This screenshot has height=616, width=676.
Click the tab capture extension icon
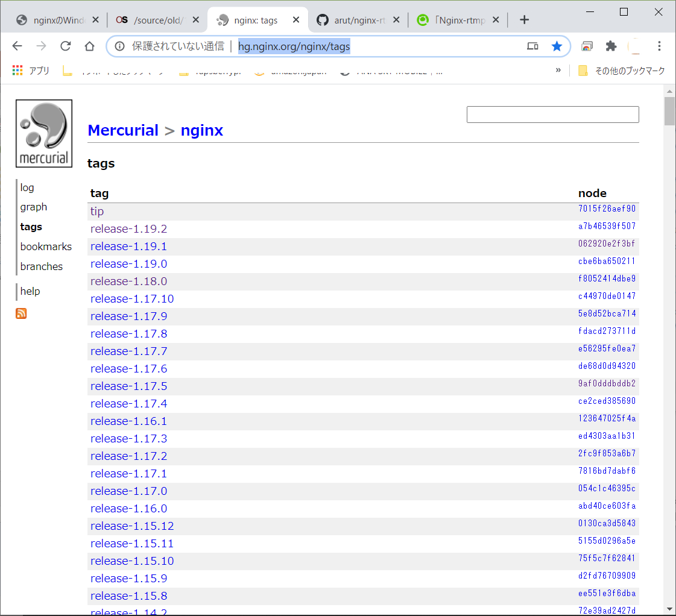(x=587, y=46)
